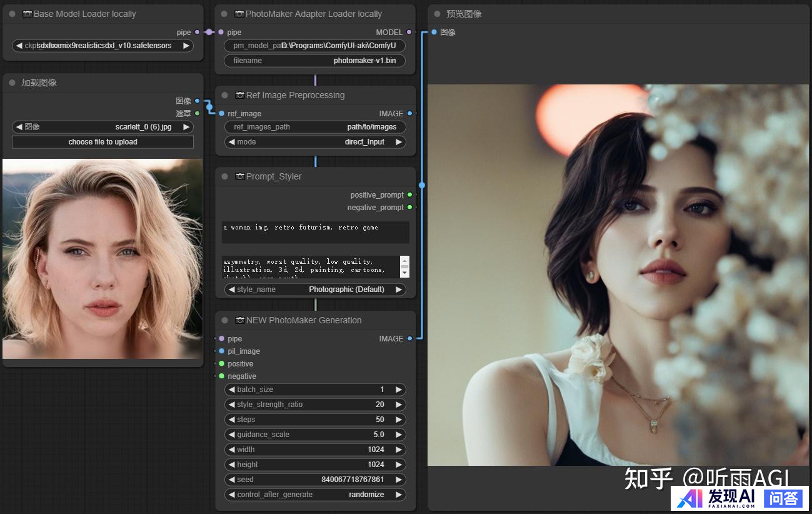Collapse the PhotoMaker Adapter Loader node
This screenshot has height=514, width=812.
[x=224, y=14]
